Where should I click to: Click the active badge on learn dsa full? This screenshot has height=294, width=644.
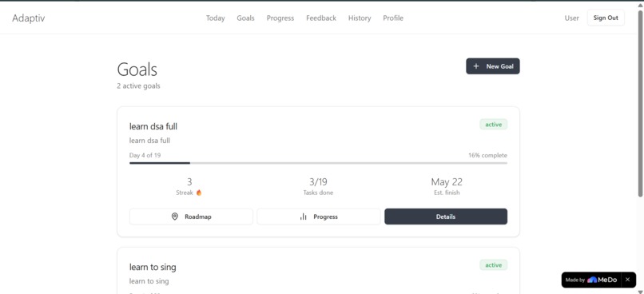(x=493, y=125)
